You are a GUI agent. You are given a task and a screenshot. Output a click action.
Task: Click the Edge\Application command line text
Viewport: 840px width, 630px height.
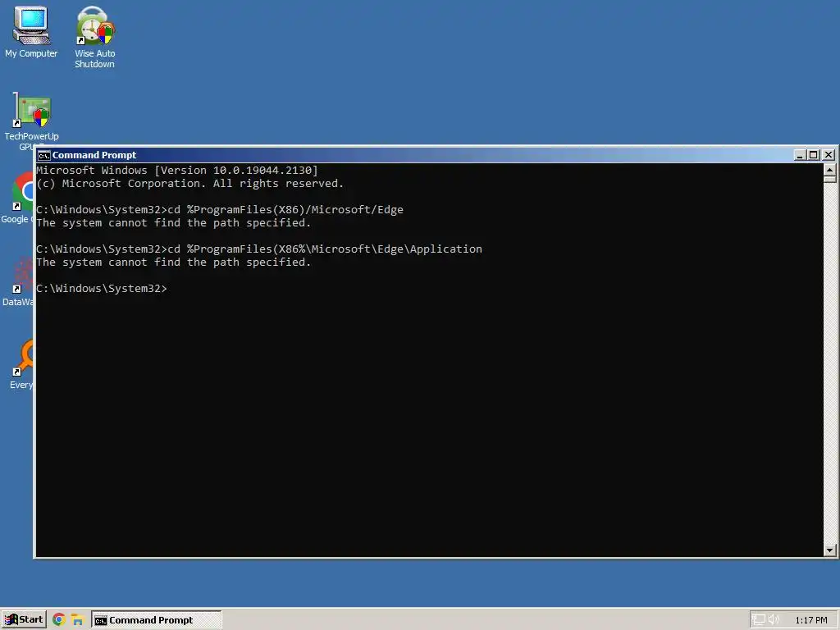coord(325,249)
